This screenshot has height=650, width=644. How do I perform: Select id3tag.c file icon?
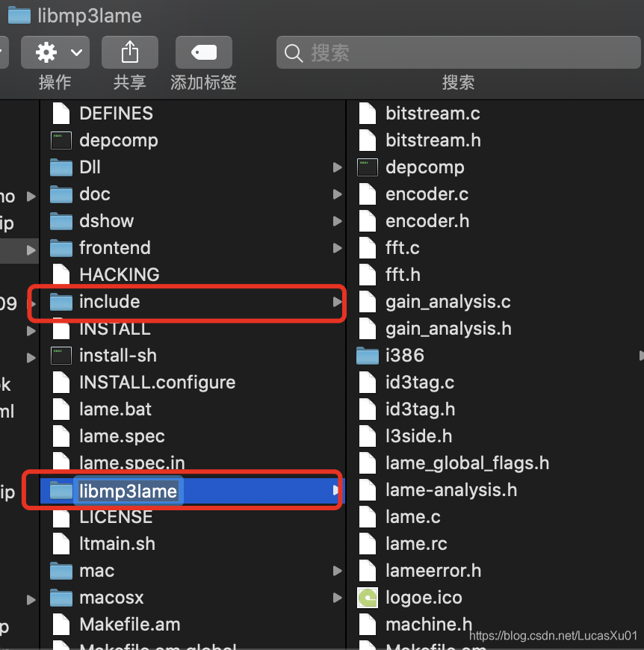pyautogui.click(x=367, y=383)
